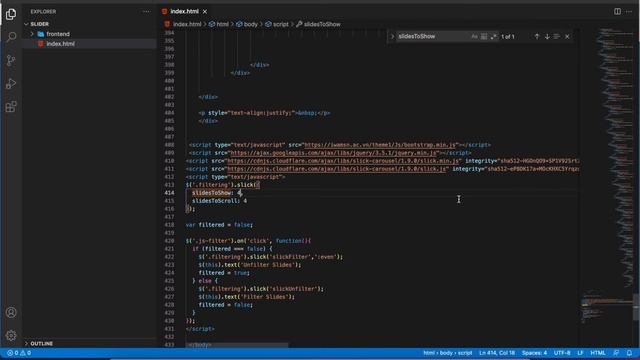Click closing </script> tag on line 431
The height and width of the screenshot is (360, 640).
[200, 329]
